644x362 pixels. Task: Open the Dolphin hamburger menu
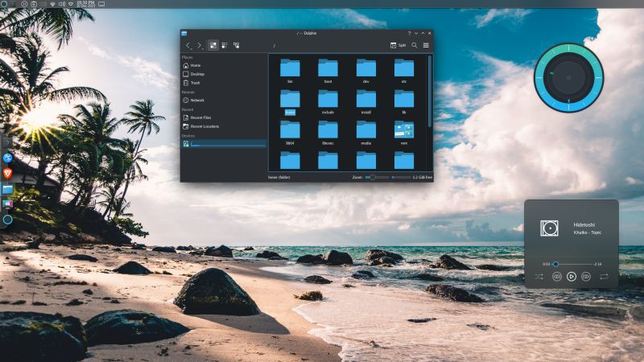click(426, 45)
